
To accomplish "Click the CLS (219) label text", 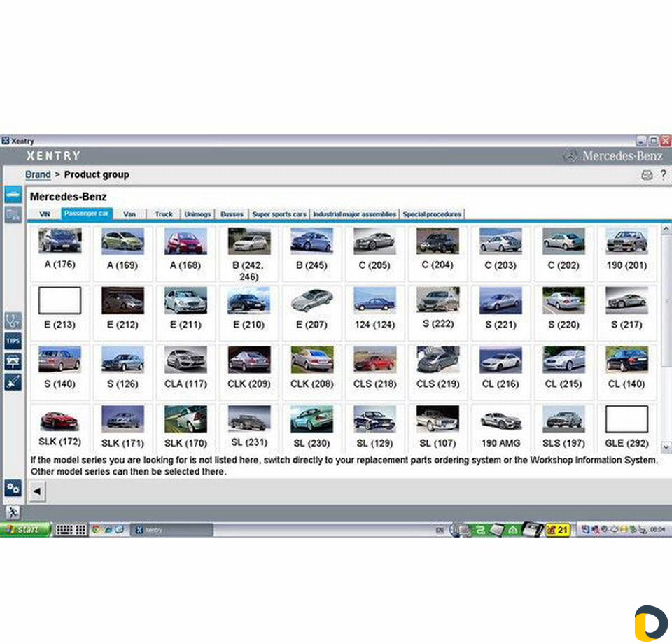I will (437, 384).
